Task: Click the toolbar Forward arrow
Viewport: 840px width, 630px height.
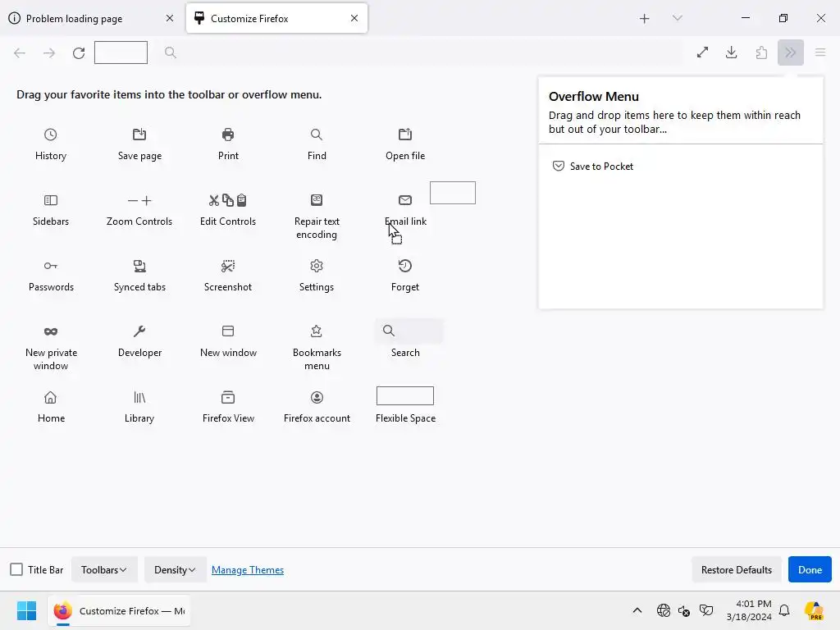Action: coord(49,52)
